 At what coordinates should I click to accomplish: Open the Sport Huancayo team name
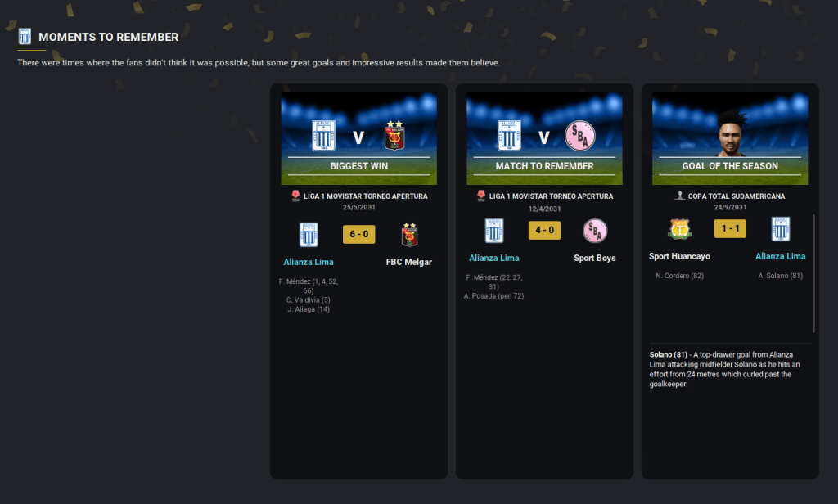[679, 256]
